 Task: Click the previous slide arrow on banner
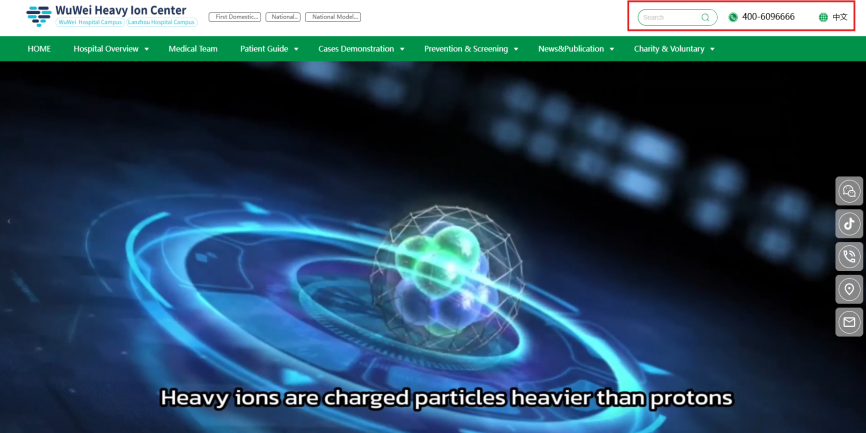pyautogui.click(x=9, y=221)
